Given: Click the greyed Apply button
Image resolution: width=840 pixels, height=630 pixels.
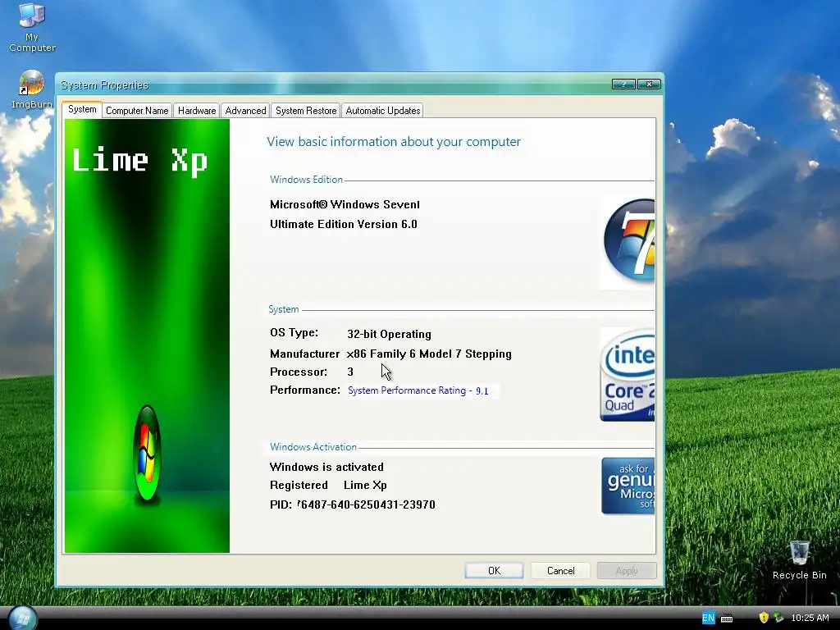Looking at the screenshot, I should coord(627,571).
